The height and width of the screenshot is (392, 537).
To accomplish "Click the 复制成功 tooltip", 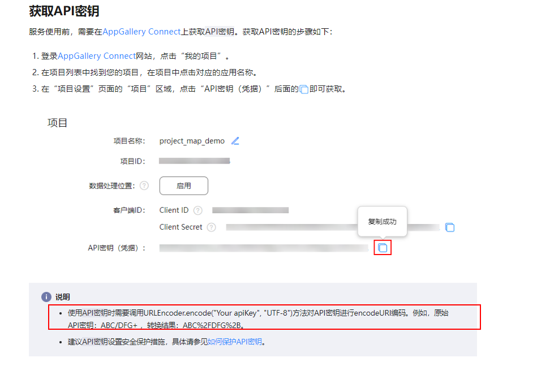I will coord(382,222).
